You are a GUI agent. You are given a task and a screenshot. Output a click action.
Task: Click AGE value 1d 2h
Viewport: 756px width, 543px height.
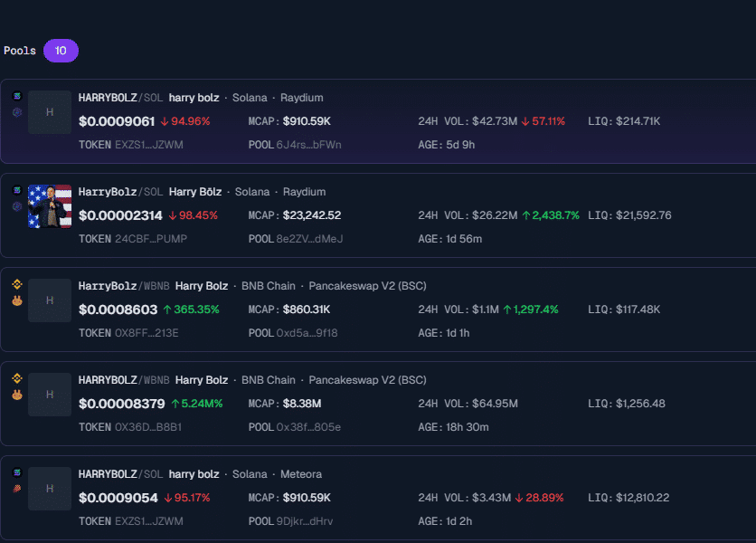459,521
